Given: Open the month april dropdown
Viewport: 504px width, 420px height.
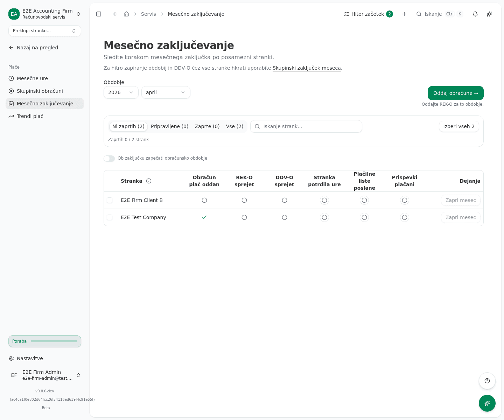Looking at the screenshot, I should point(166,92).
